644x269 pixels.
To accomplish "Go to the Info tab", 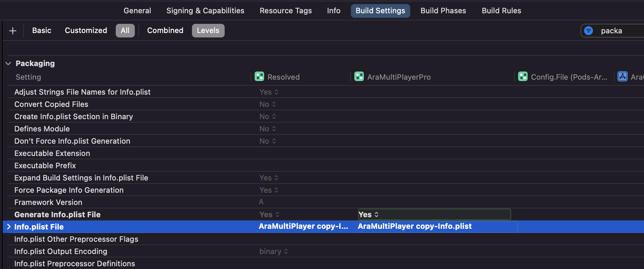I will (x=334, y=11).
